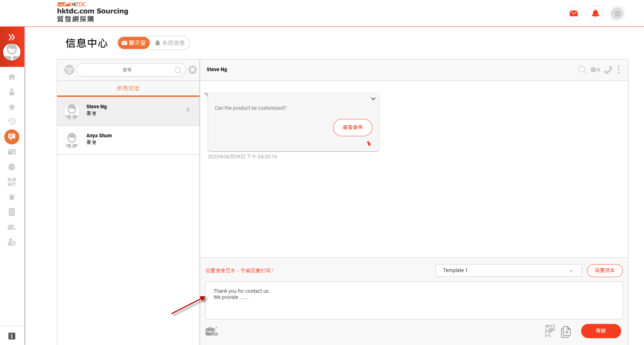644x345 pixels.
Task: Click the filter icon beside search box
Action: 69,70
